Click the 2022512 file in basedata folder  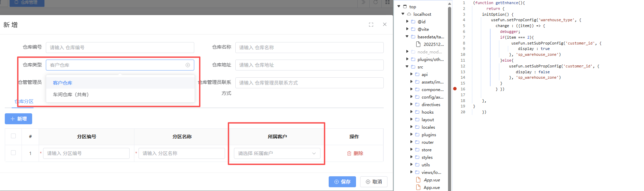[x=433, y=44]
